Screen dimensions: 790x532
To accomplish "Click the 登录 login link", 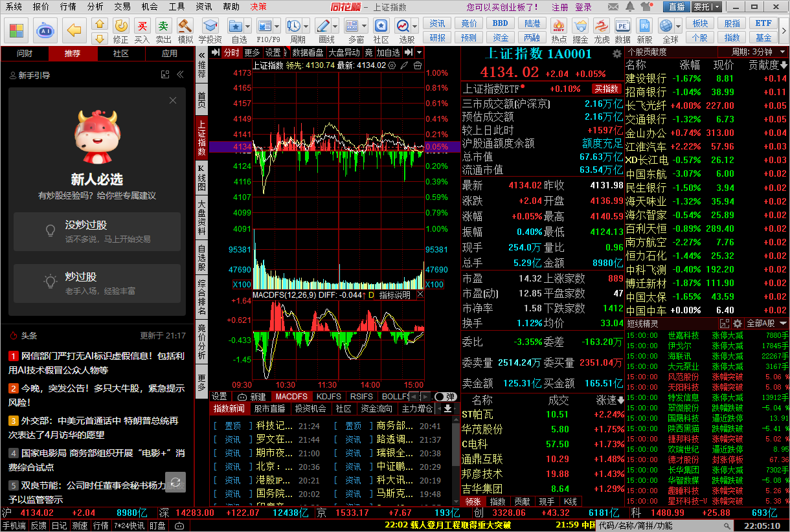I will coord(583,7).
